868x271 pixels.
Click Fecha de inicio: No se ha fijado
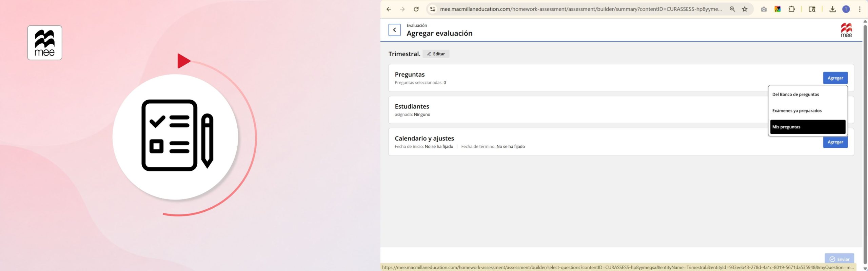424,147
